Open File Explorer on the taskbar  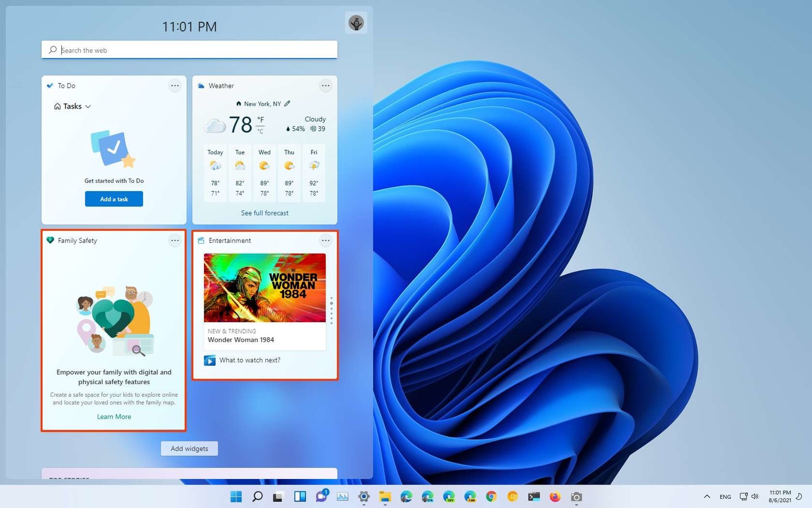pyautogui.click(x=385, y=496)
